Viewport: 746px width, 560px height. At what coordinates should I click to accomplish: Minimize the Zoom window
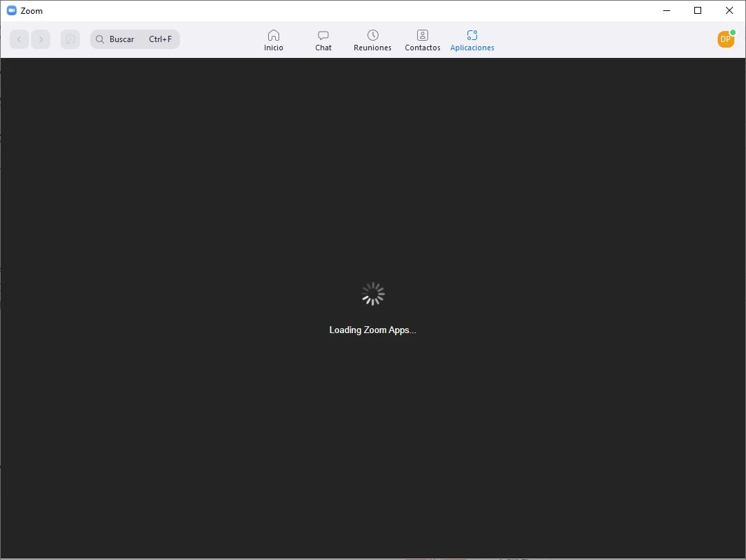pyautogui.click(x=667, y=10)
